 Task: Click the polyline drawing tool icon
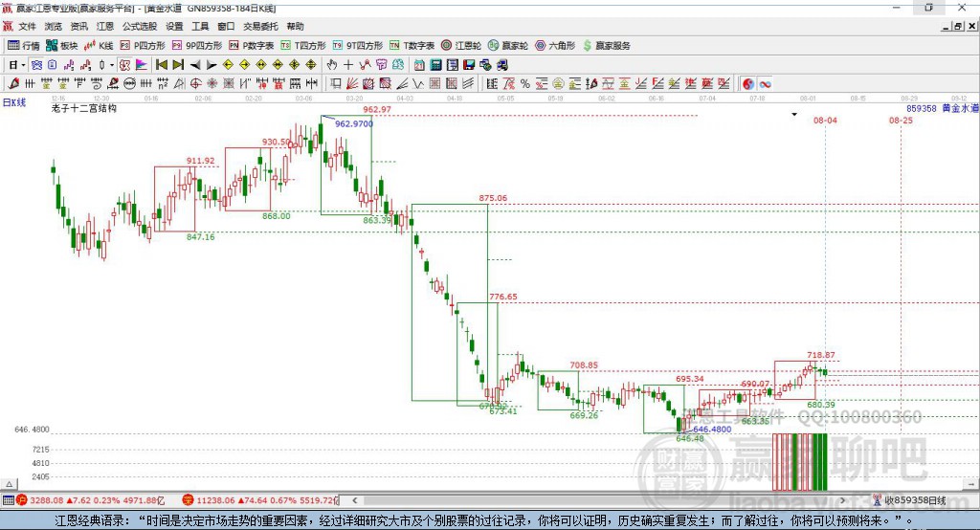[364, 65]
